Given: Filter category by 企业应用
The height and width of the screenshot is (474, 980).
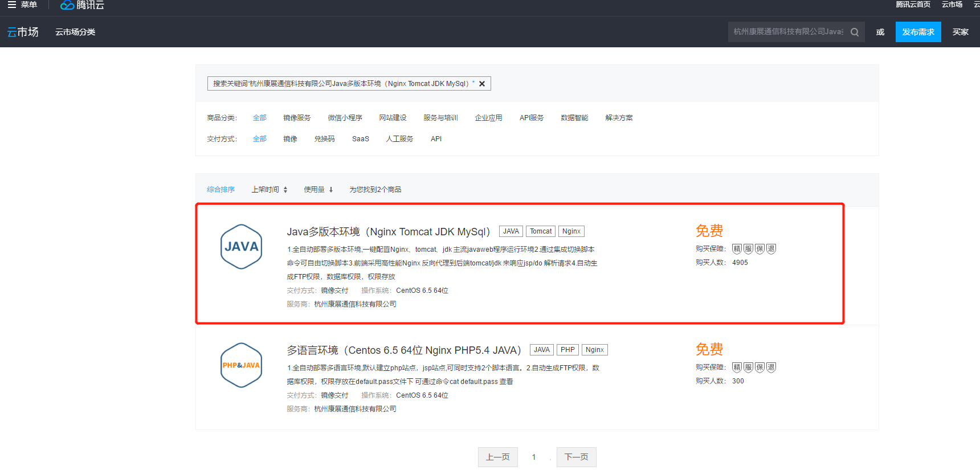Looking at the screenshot, I should click(x=489, y=118).
